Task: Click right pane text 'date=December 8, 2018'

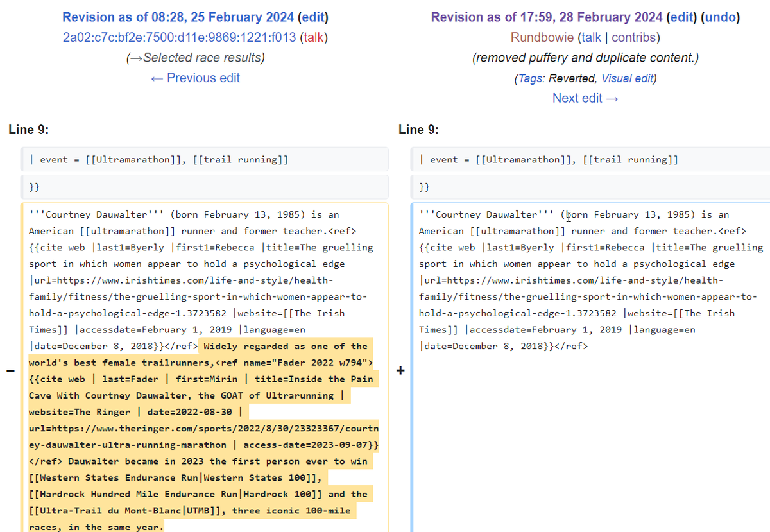Action: 482,346
